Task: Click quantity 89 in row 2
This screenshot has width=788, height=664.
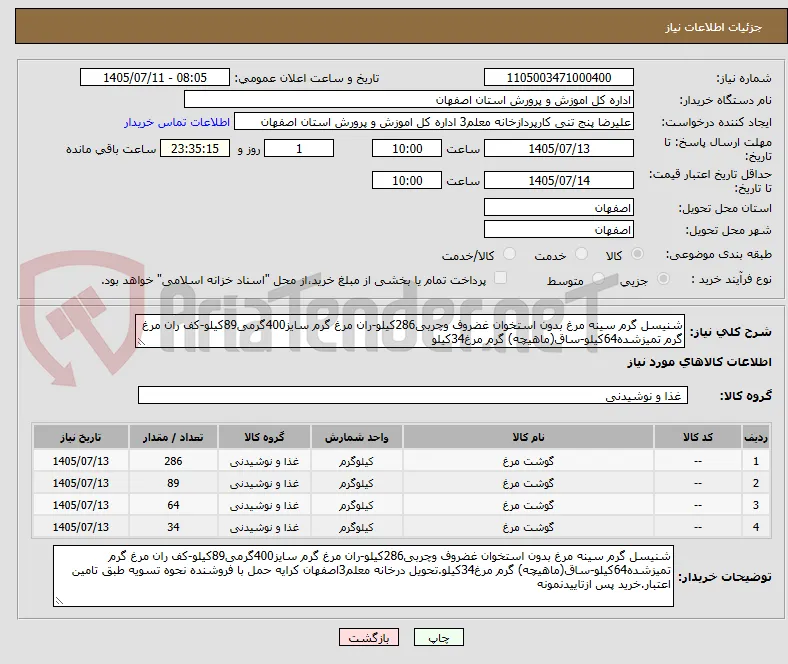Action: pyautogui.click(x=173, y=483)
